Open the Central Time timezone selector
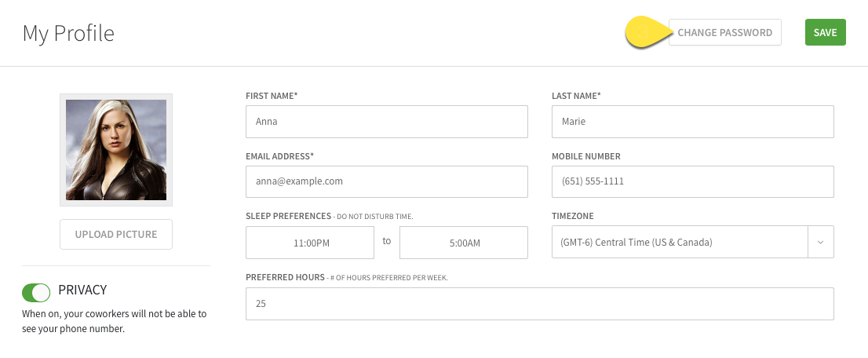Screen dimensions: 868x358 click(680, 243)
